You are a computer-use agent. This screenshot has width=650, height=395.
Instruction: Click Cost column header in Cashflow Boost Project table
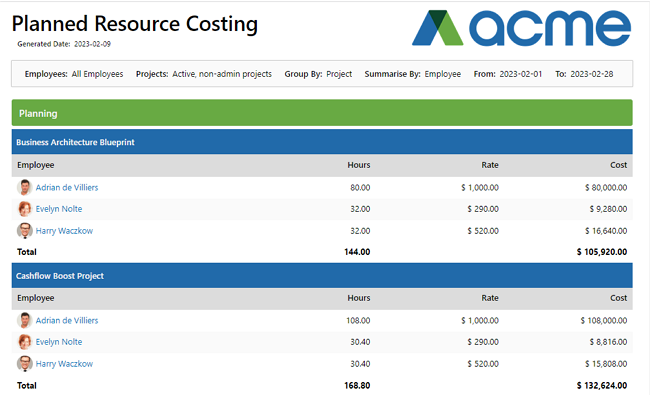pos(618,298)
